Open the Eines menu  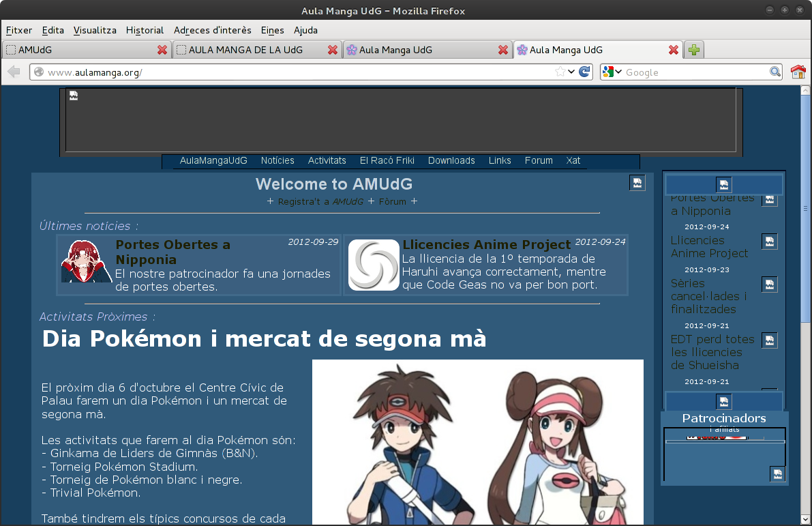(273, 30)
